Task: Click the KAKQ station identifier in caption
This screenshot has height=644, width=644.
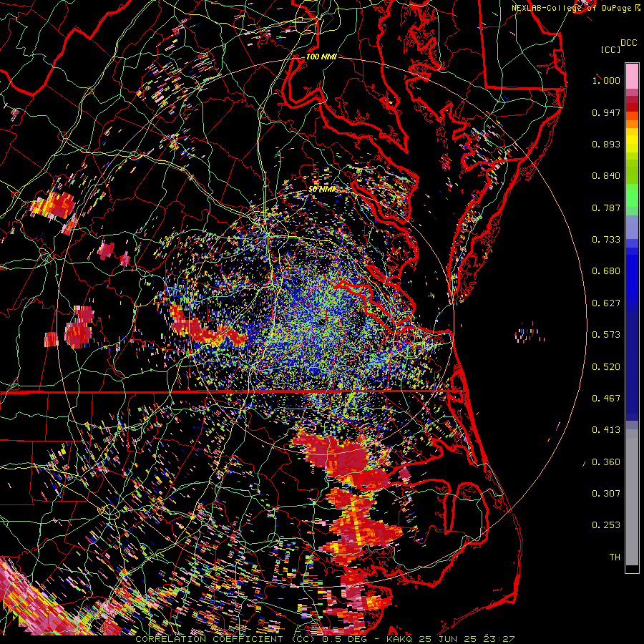Action: point(401,639)
